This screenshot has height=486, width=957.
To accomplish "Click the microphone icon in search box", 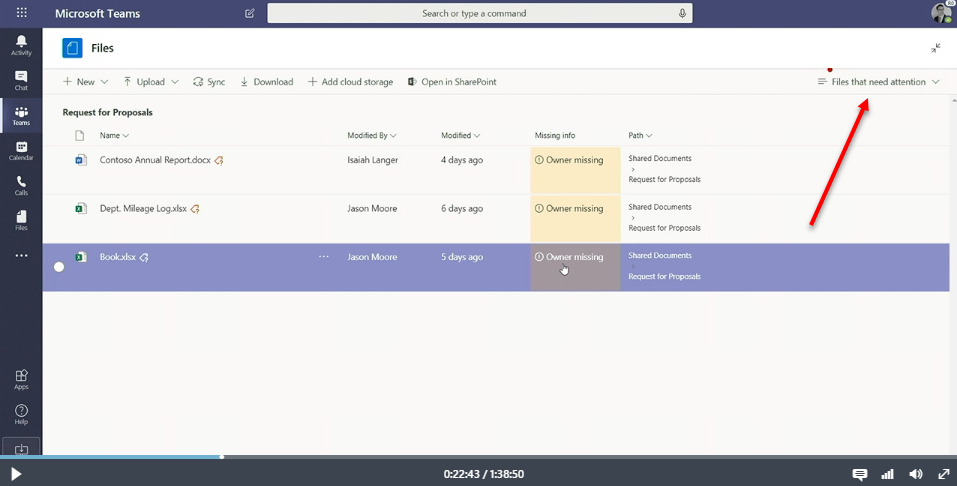I will (682, 13).
